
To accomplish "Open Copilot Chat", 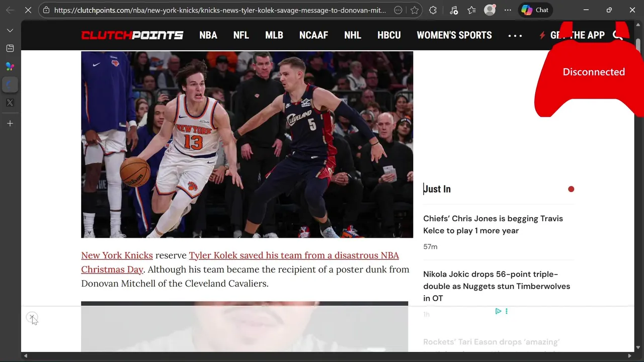I will coord(535,10).
